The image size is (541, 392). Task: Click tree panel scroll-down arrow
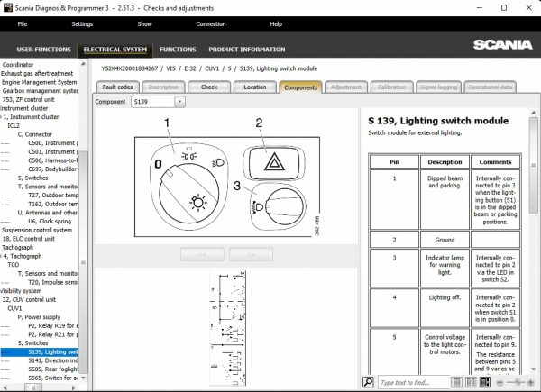coord(83,378)
